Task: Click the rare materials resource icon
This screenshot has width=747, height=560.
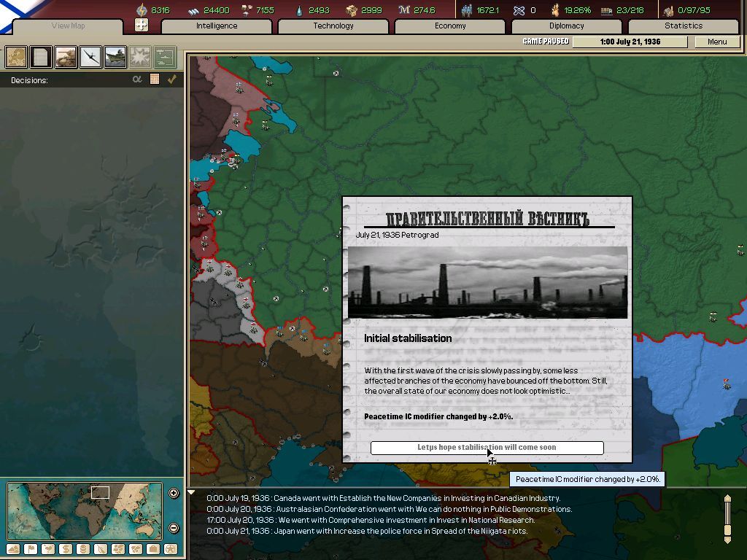Action: click(247, 9)
